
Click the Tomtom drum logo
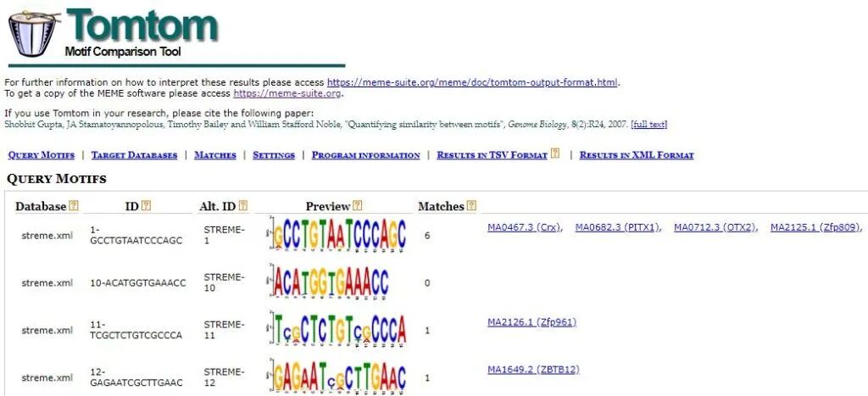tap(34, 33)
